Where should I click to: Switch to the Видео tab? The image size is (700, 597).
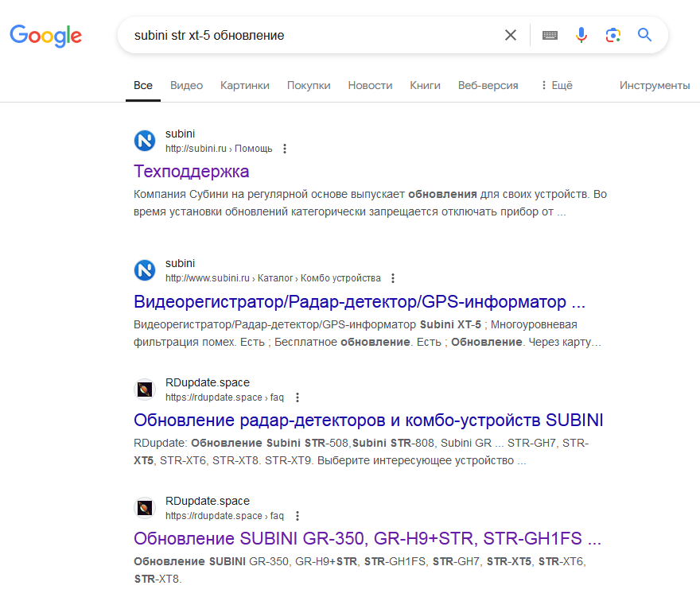187,85
